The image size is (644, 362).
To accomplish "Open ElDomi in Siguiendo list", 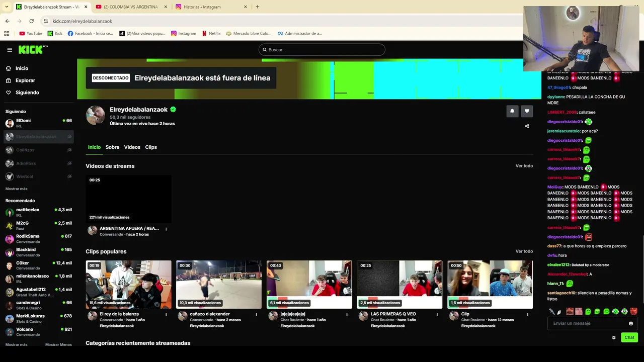I will [38, 123].
